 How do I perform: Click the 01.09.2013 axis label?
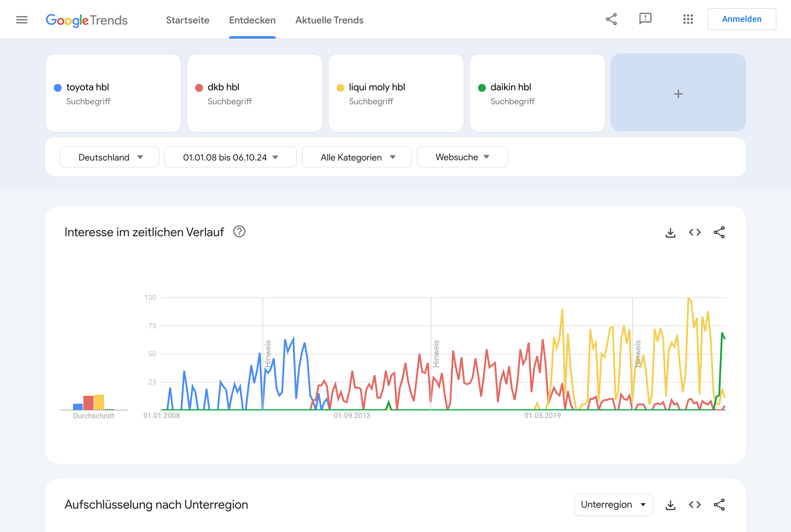coord(352,416)
